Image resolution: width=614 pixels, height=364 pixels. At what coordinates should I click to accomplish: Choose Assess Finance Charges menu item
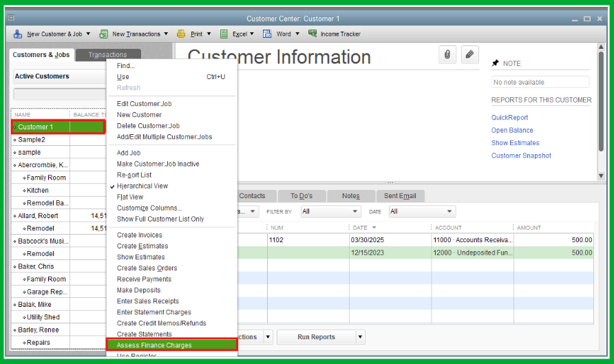click(x=172, y=345)
